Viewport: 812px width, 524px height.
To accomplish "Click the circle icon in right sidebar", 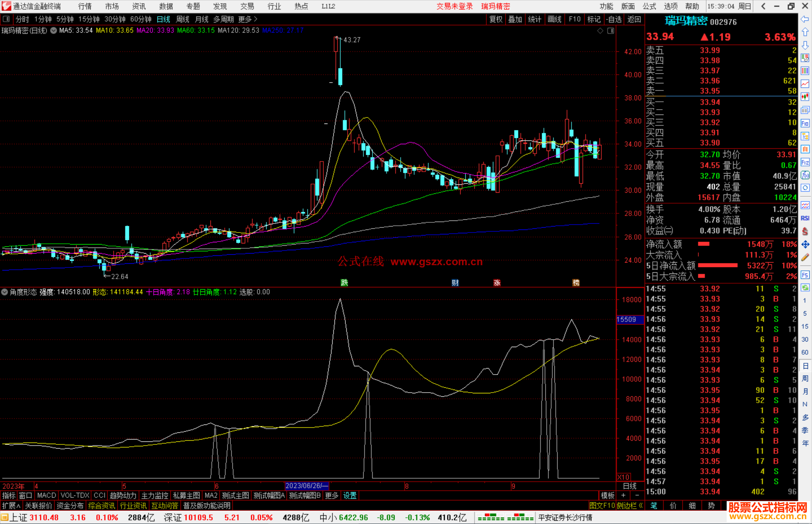I will click(x=805, y=188).
